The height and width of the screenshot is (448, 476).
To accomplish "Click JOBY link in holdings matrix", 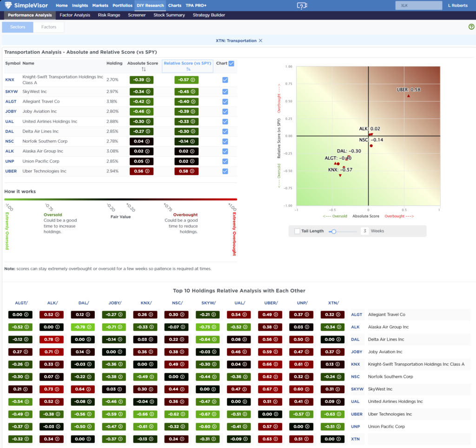I will point(357,352).
